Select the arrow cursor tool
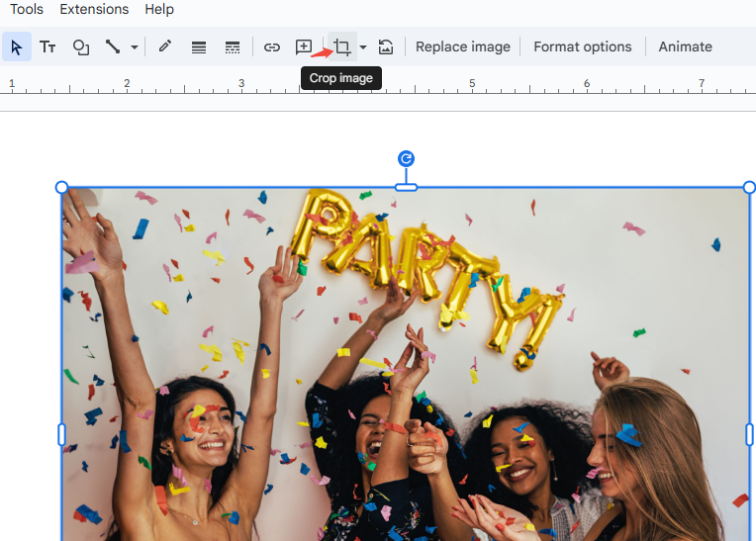756x541 pixels. (x=17, y=46)
